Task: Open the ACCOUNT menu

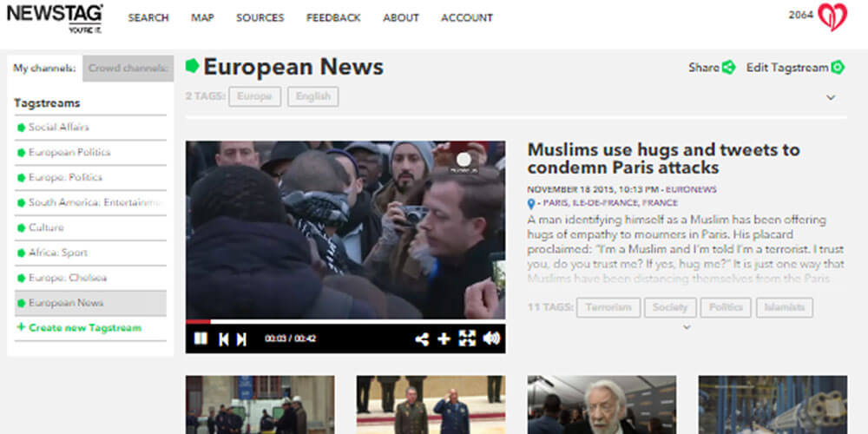Action: pos(467,17)
